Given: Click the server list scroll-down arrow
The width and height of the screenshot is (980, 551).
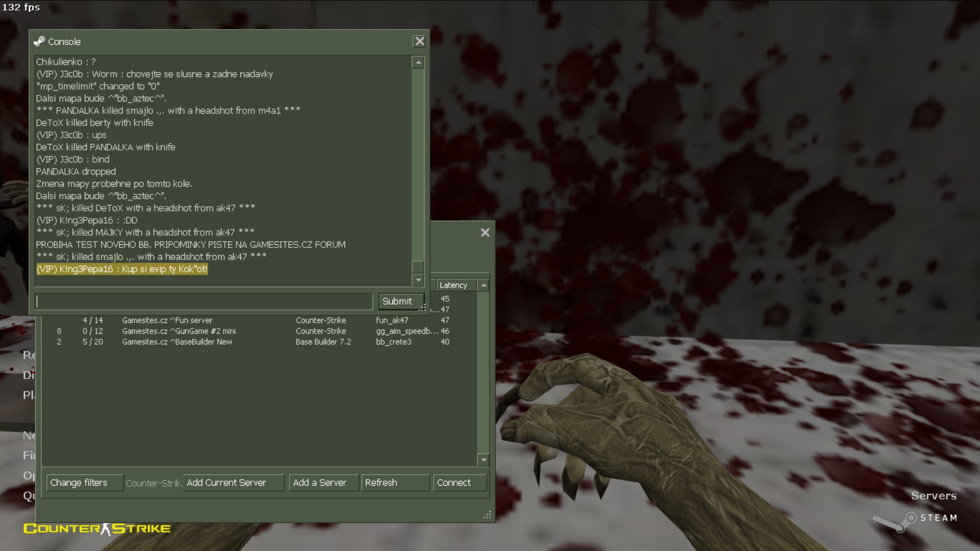Looking at the screenshot, I should 483,460.
